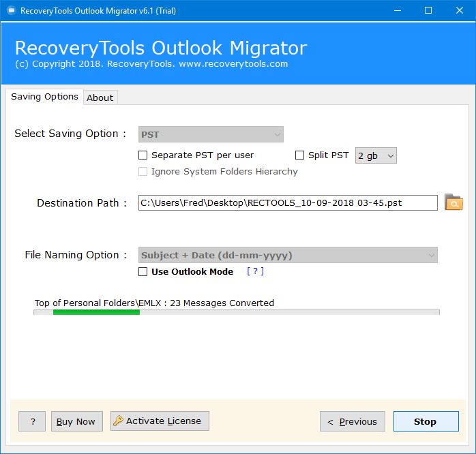Check the Use Outlook Mode option
The width and height of the screenshot is (476, 454).
point(143,271)
